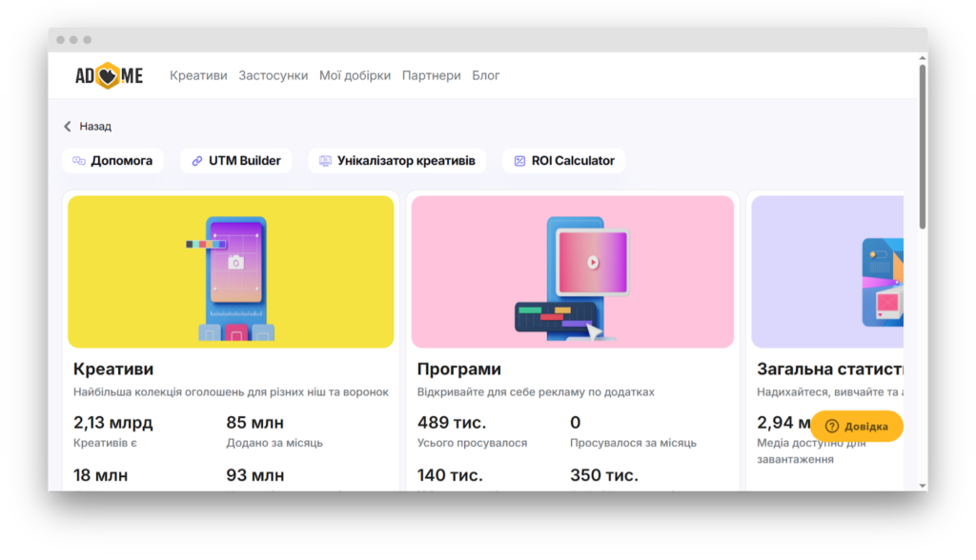Viewport: 976px width, 560px height.
Task: Click the AdMe heart logo
Action: tap(108, 74)
